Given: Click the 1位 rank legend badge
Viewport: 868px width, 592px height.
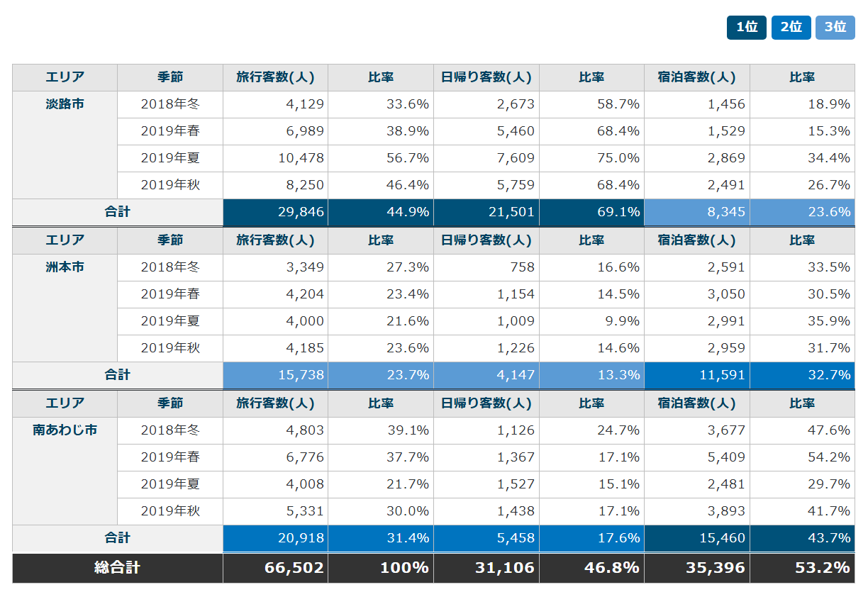Looking at the screenshot, I should 746,28.
